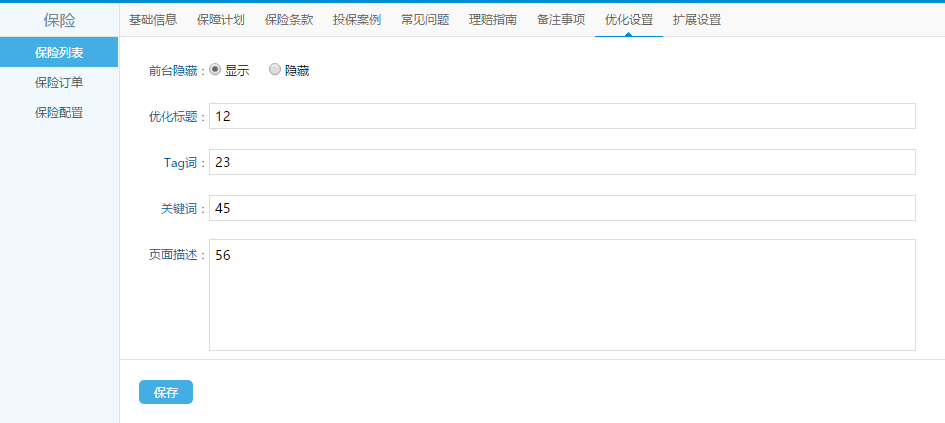This screenshot has height=423, width=945.
Task: Open the 常见问题 tab
Action: point(425,20)
